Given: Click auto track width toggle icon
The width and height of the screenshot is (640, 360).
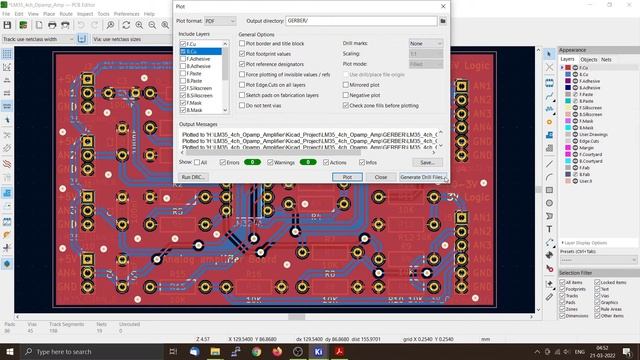Looking at the screenshot, I should [x=82, y=39].
